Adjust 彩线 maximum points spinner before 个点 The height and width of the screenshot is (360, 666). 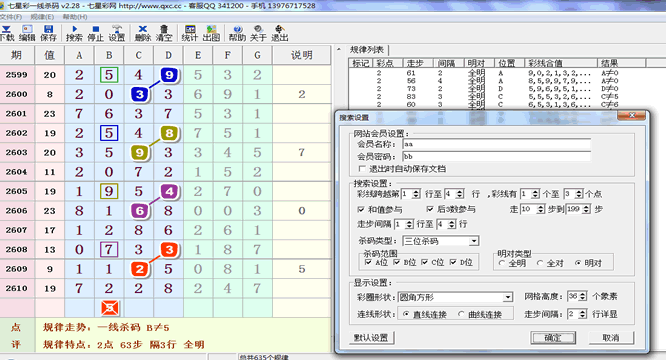coord(579,194)
